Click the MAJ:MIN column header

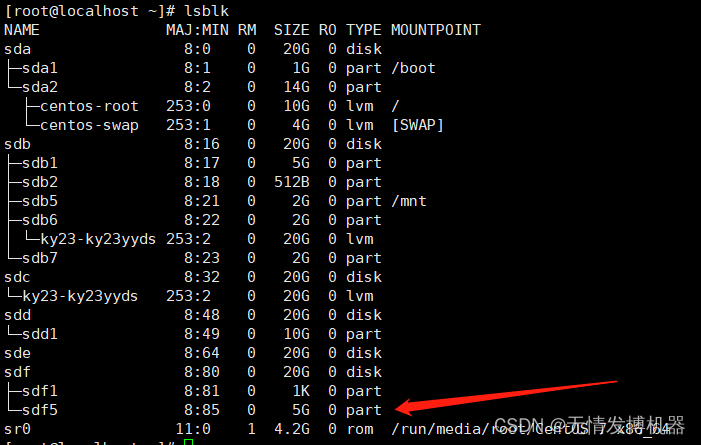[197, 30]
